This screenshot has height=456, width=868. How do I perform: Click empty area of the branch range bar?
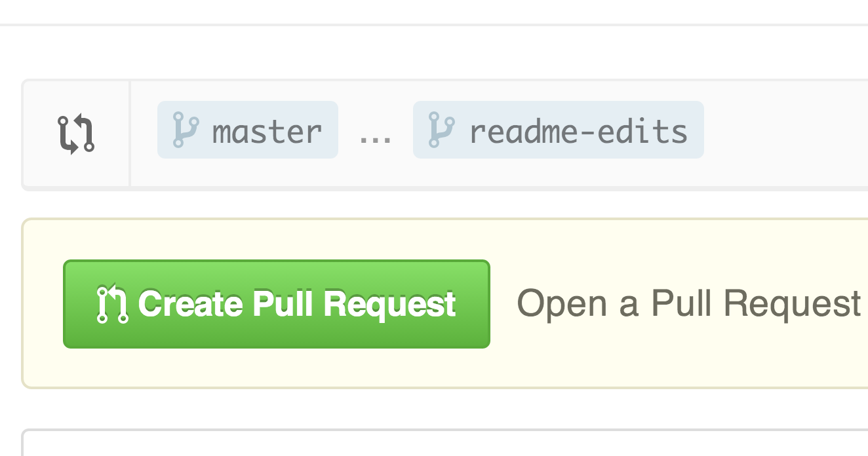coord(787,134)
